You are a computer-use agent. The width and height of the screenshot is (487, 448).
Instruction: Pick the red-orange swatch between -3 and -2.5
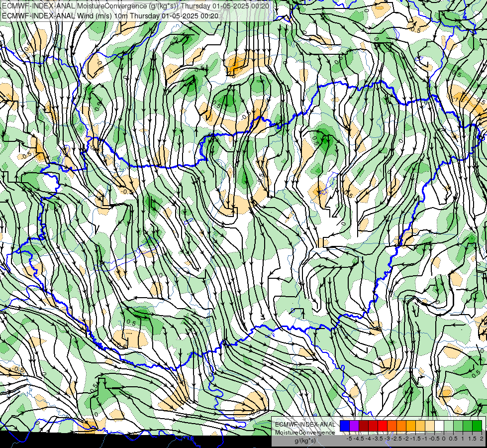392,426
